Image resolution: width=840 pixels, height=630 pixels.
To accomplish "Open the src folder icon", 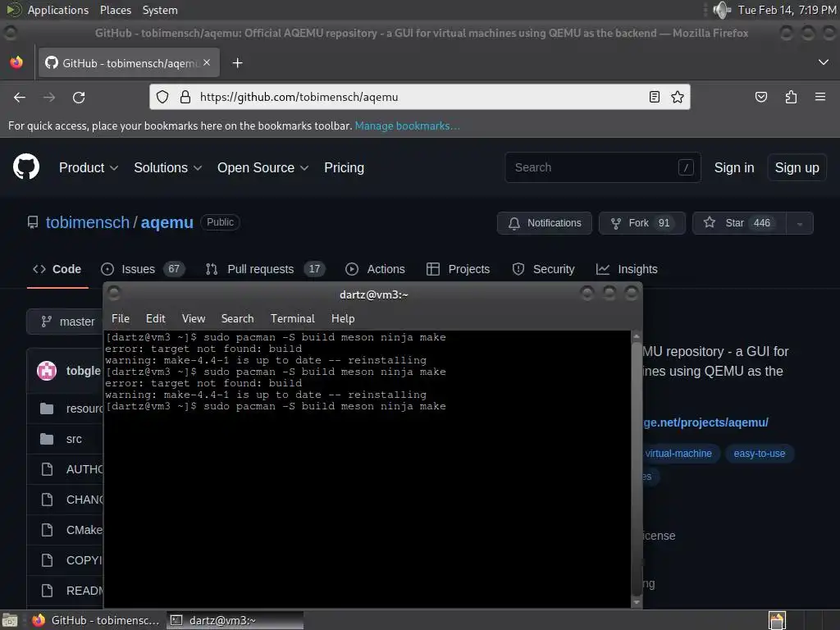I will tap(47, 439).
